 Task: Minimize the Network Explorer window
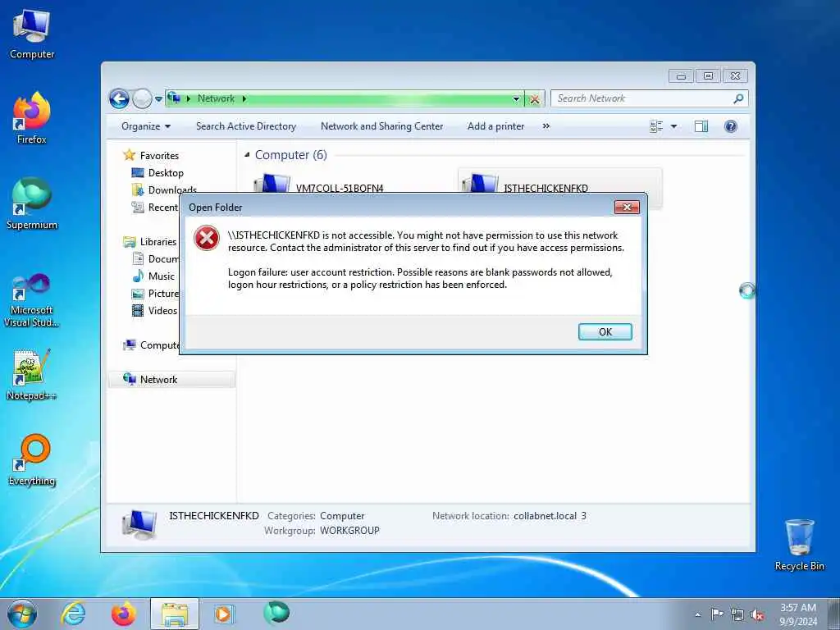681,76
